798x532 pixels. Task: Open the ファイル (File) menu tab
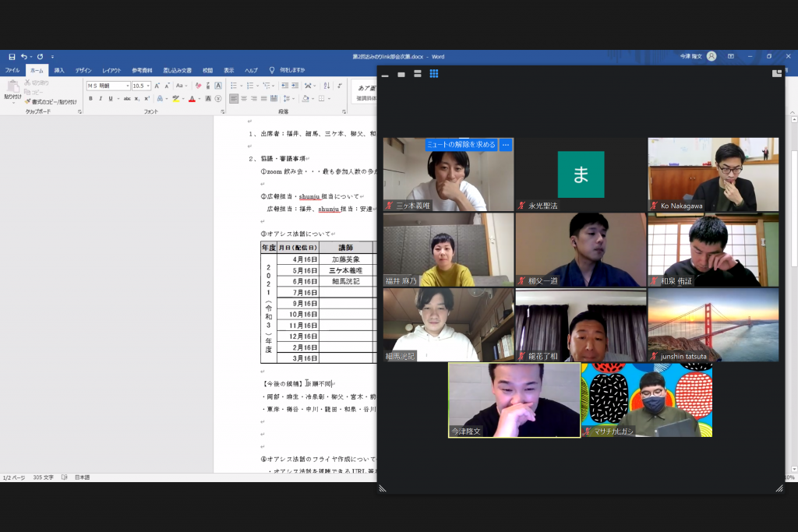pos(12,70)
